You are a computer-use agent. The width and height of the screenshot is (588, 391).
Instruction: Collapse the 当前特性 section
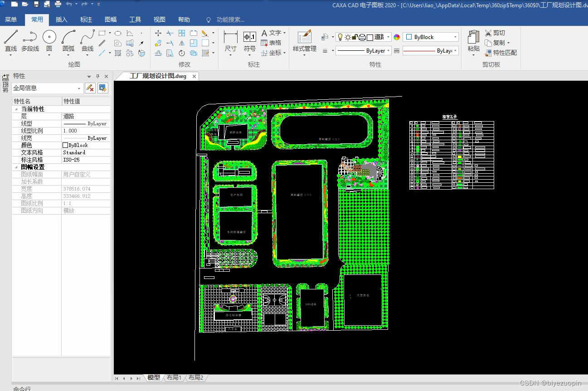tap(17, 109)
